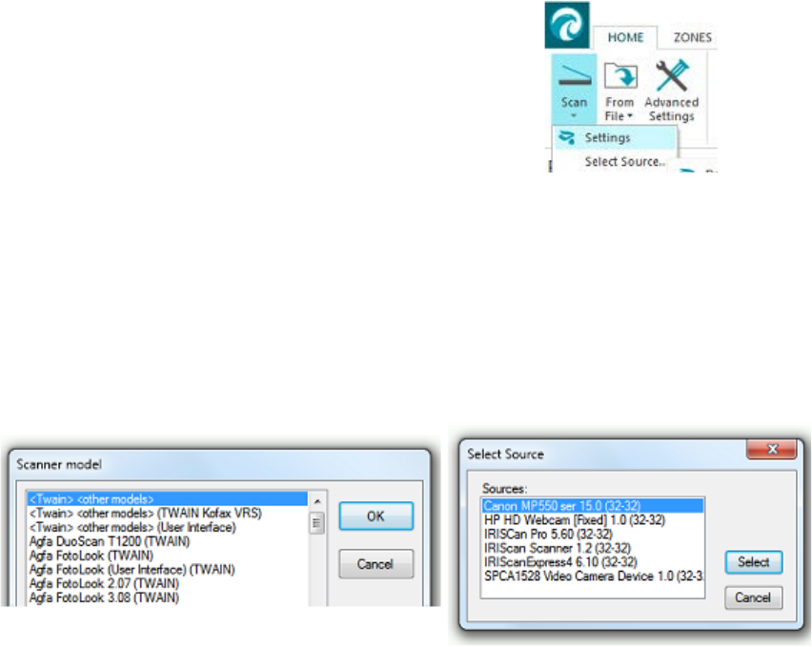The height and width of the screenshot is (647, 812).
Task: Click the Scanner model list scrollbar thumb
Action: (317, 523)
